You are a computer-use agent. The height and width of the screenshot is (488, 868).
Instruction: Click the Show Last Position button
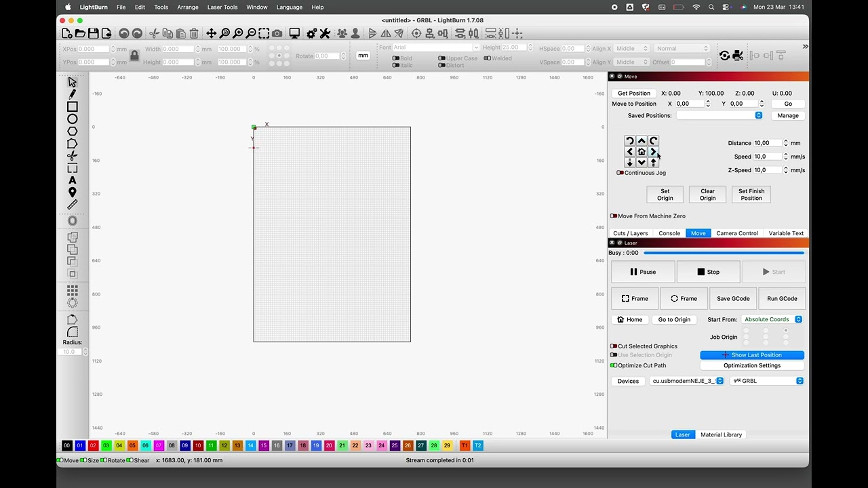(752, 355)
